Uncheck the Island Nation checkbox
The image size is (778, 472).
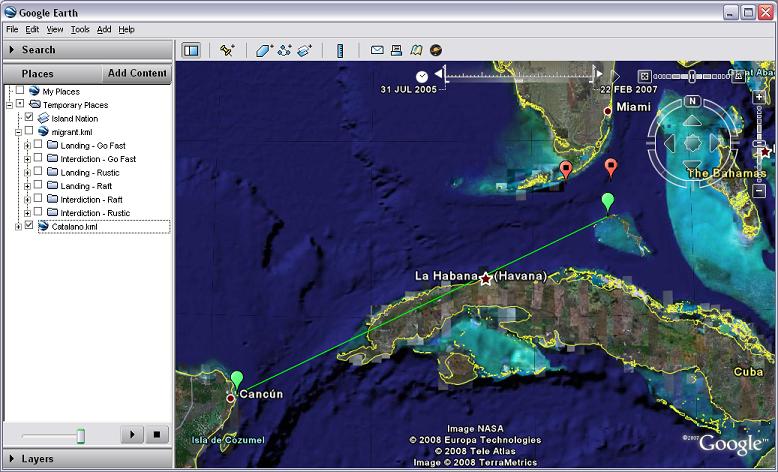pos(29,117)
